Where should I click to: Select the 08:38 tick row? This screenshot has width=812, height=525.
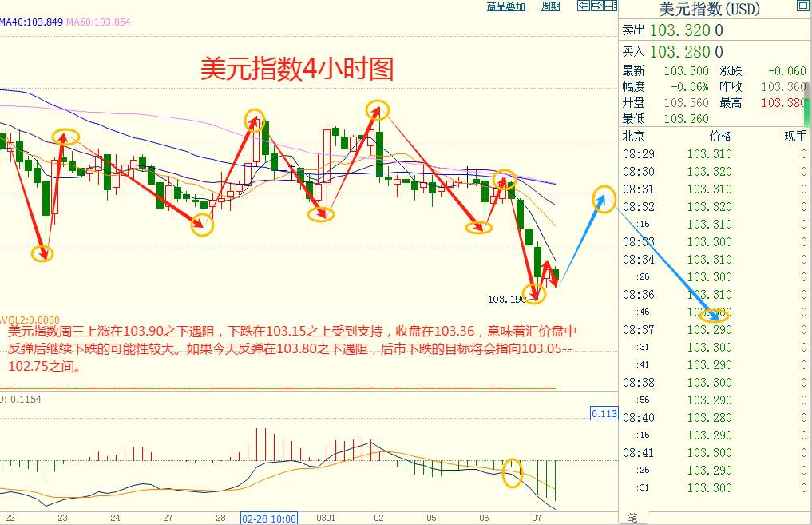715,383
